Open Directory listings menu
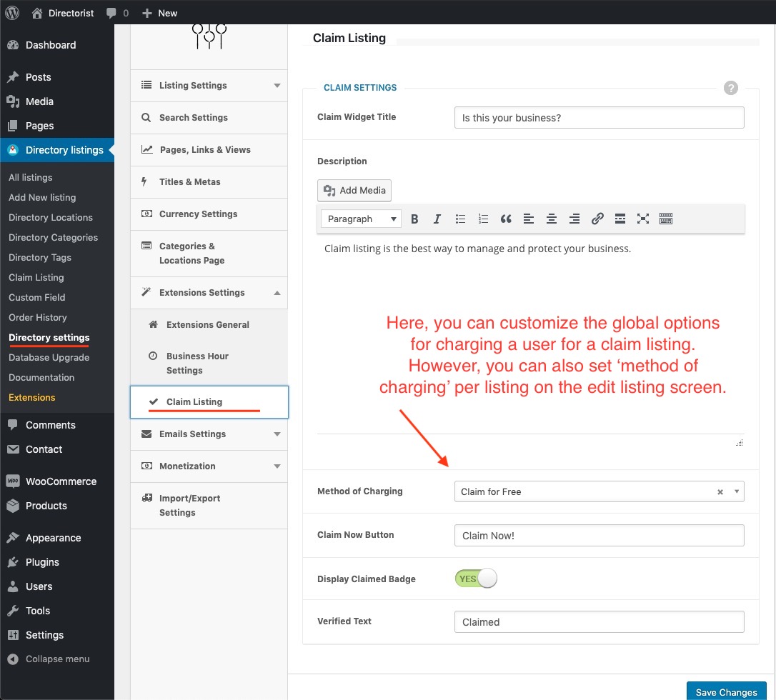Viewport: 776px width, 700px height. [57, 150]
